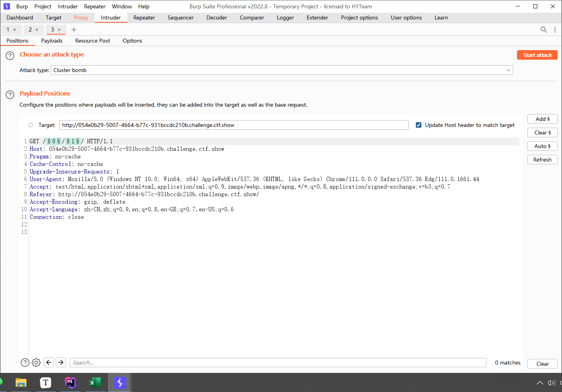
Task: Open the Intruder search magnifier icon
Action: [544, 29]
